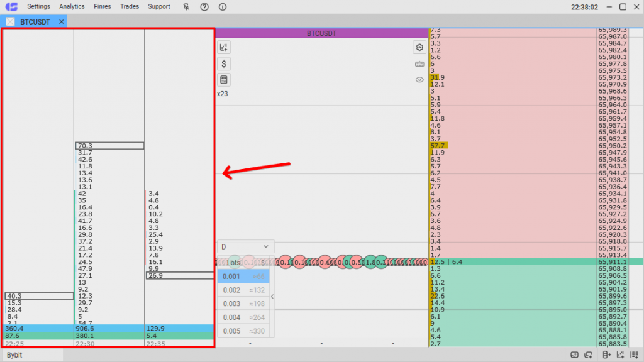Viewport: 644px width, 362px height.
Task: Click the ruler measurement icon
Action: 419,64
